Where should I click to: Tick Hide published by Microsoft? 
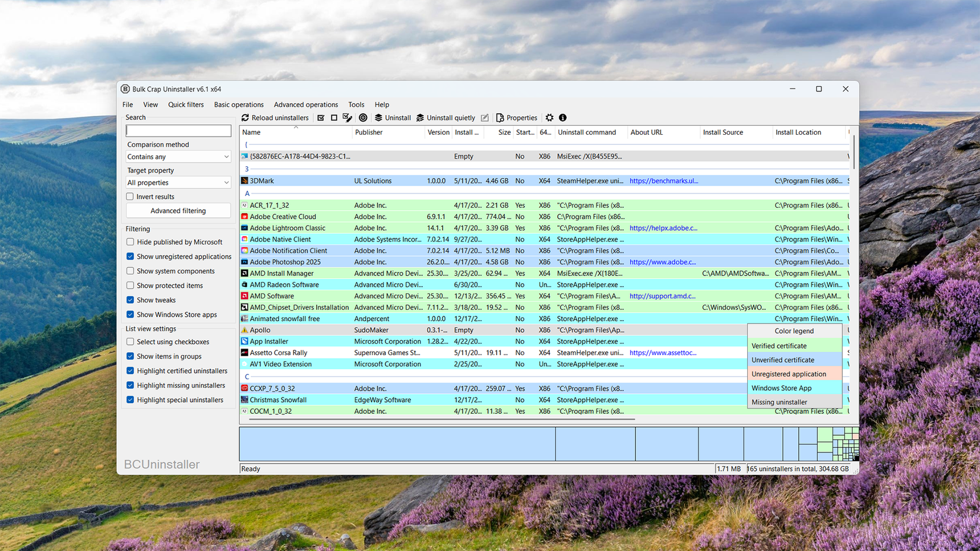pyautogui.click(x=130, y=242)
